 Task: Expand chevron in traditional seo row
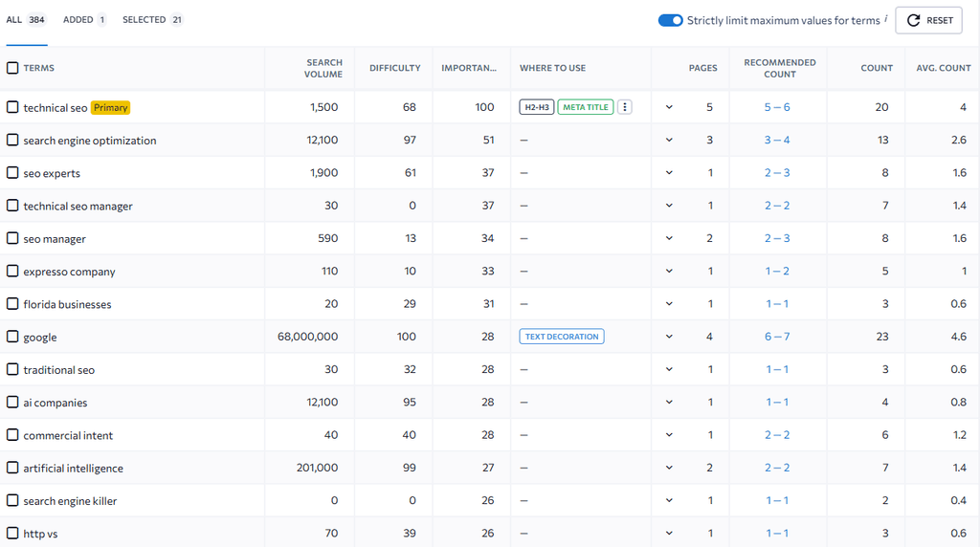point(669,370)
